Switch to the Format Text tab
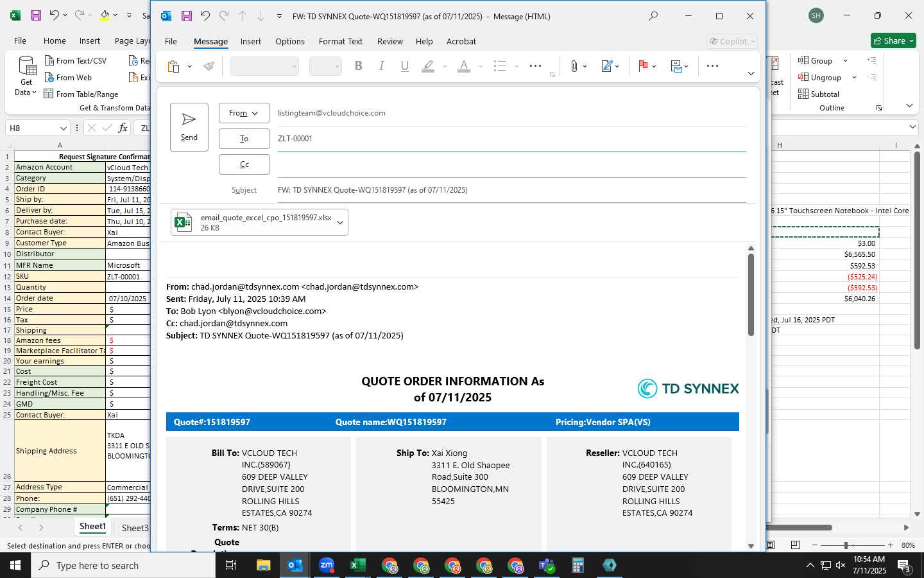Screen dimensions: 924x578 tap(341, 41)
